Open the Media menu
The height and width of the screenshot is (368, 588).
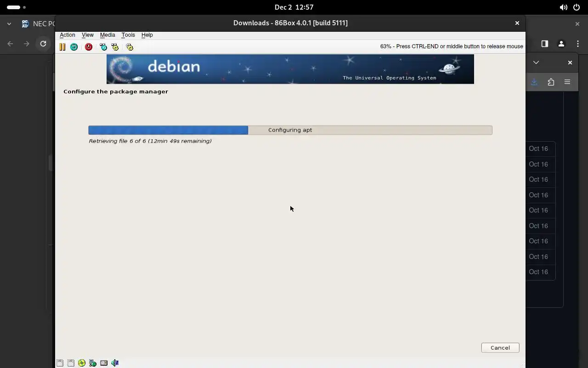[107, 35]
